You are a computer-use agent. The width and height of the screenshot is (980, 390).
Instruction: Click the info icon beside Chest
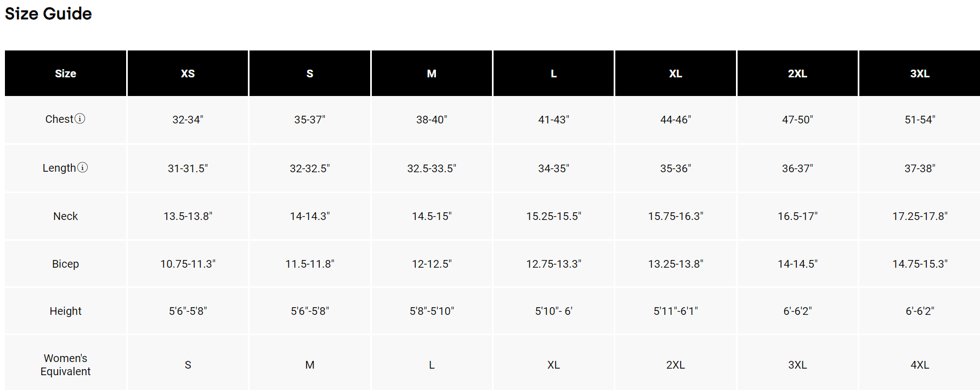pos(80,118)
